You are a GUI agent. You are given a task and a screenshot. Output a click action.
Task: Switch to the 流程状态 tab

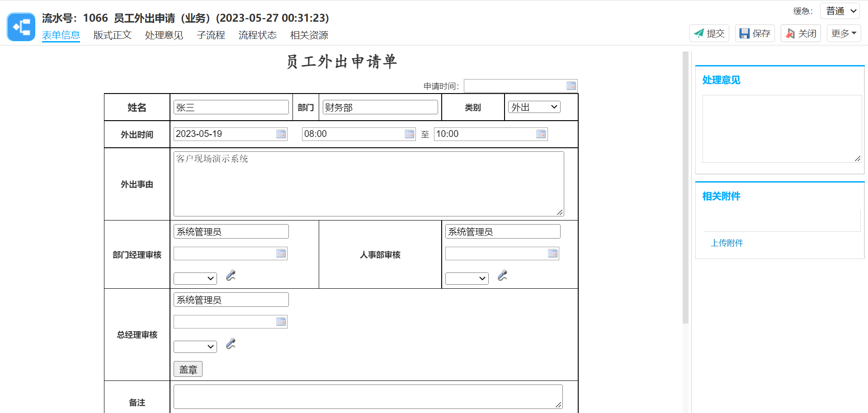click(258, 35)
